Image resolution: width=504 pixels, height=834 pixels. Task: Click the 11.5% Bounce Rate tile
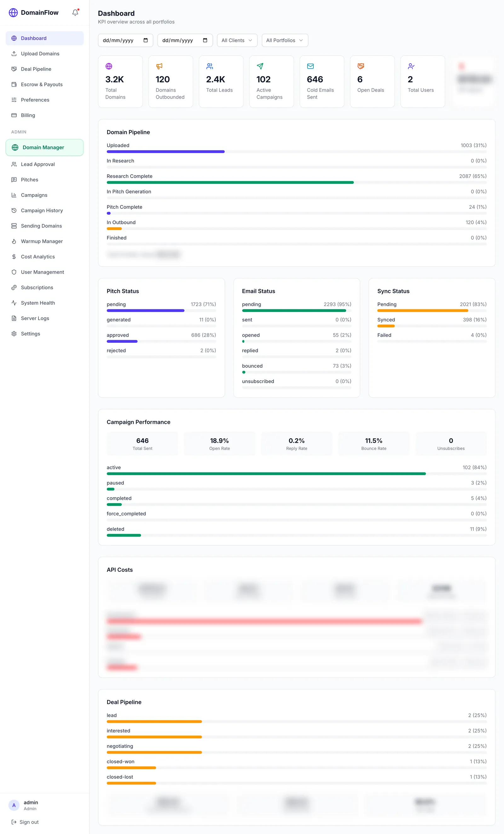click(x=374, y=444)
